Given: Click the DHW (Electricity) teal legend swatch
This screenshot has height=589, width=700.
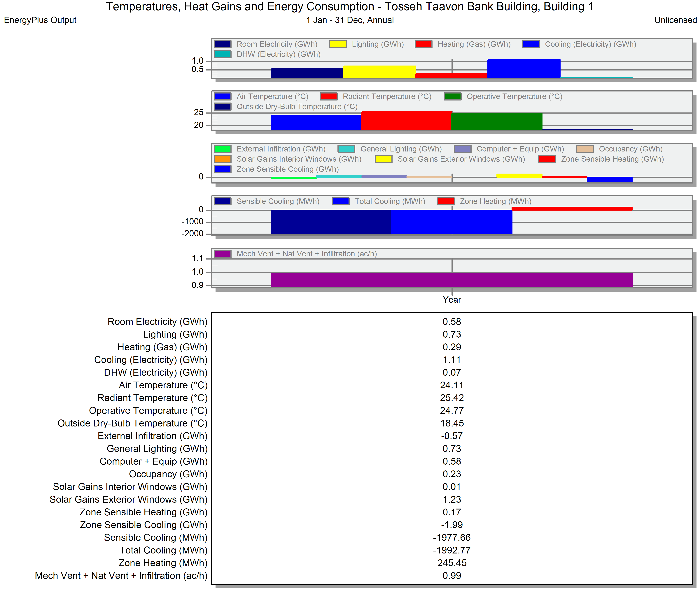Looking at the screenshot, I should coord(223,54).
